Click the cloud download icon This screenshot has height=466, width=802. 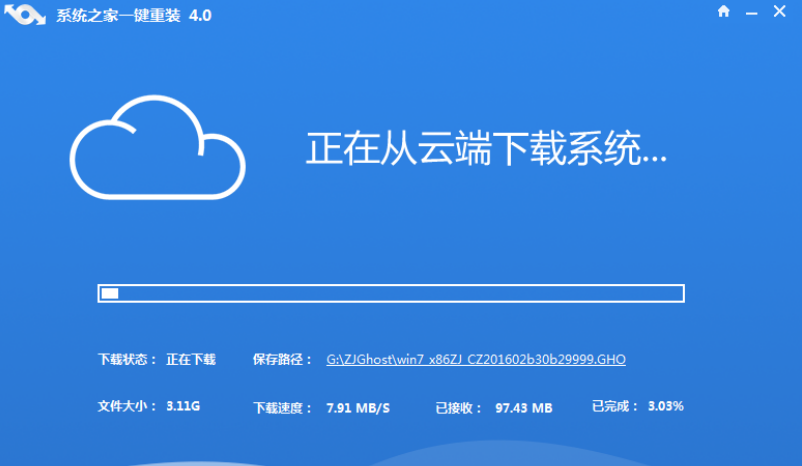click(x=158, y=147)
